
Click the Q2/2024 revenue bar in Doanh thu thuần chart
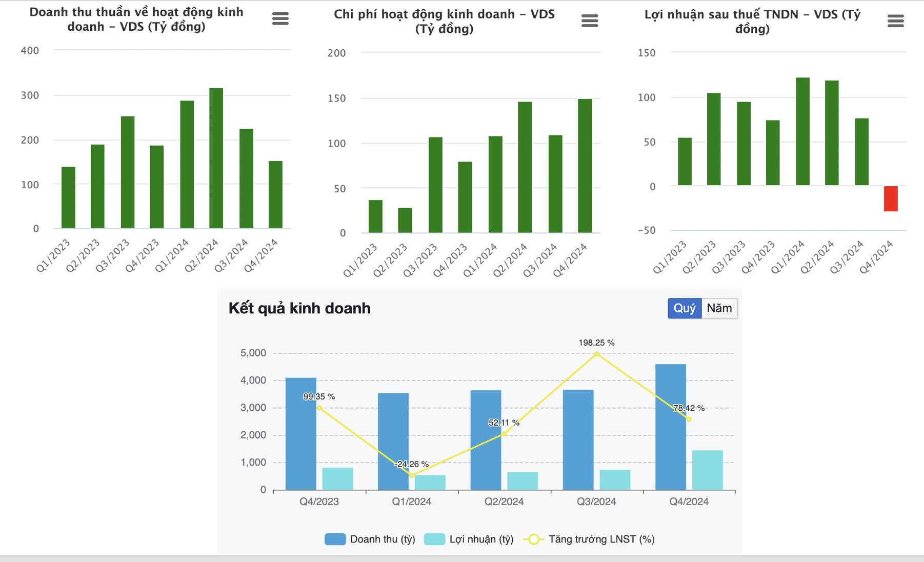[216, 158]
